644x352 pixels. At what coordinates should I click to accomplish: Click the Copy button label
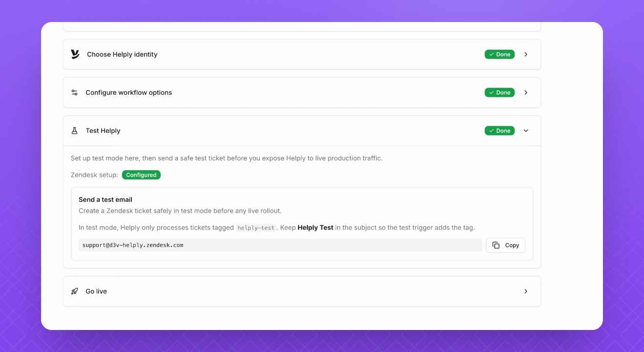tap(512, 245)
